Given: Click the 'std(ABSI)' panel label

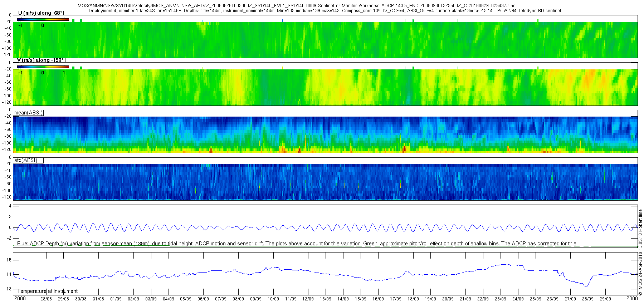Looking at the screenshot, I should pos(25,160).
